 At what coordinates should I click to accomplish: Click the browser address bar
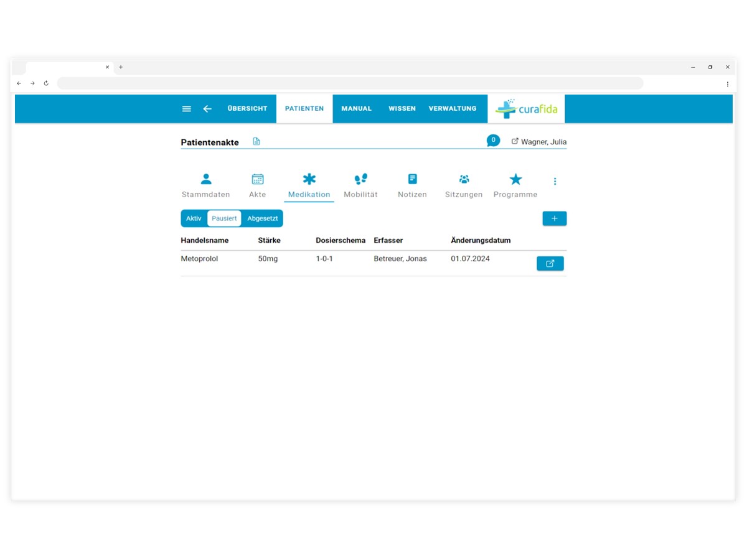(x=350, y=83)
